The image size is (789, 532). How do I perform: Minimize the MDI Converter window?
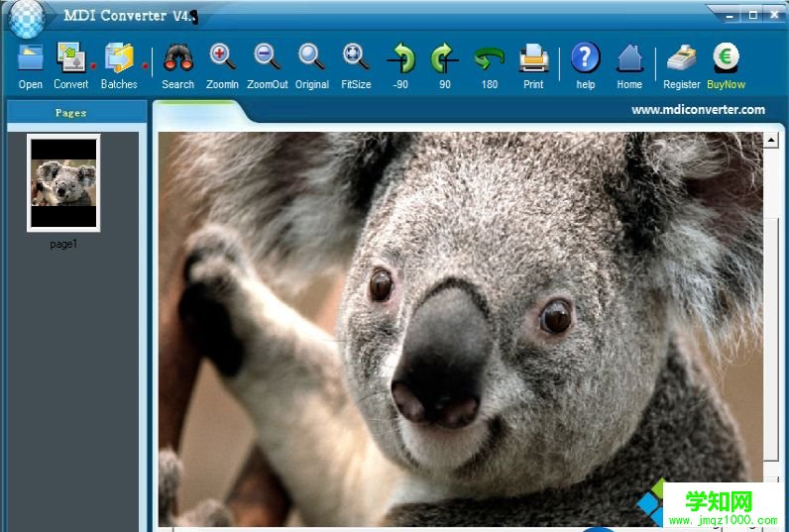(x=731, y=16)
